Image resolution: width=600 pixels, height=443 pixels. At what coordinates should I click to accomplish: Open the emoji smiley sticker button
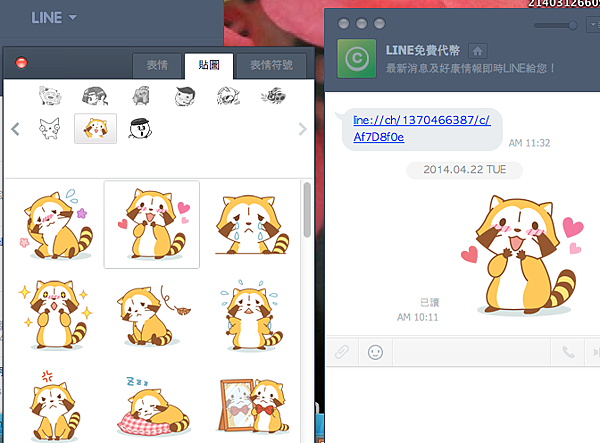375,352
